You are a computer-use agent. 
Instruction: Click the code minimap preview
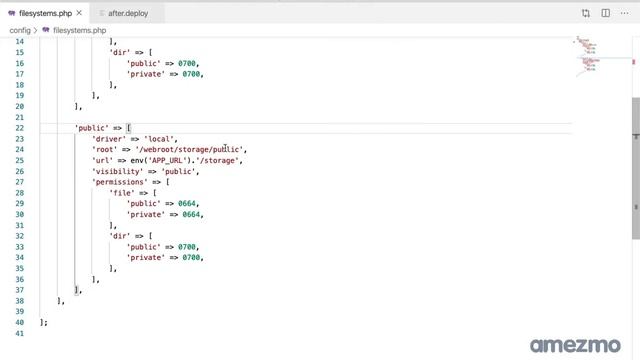pyautogui.click(x=587, y=55)
